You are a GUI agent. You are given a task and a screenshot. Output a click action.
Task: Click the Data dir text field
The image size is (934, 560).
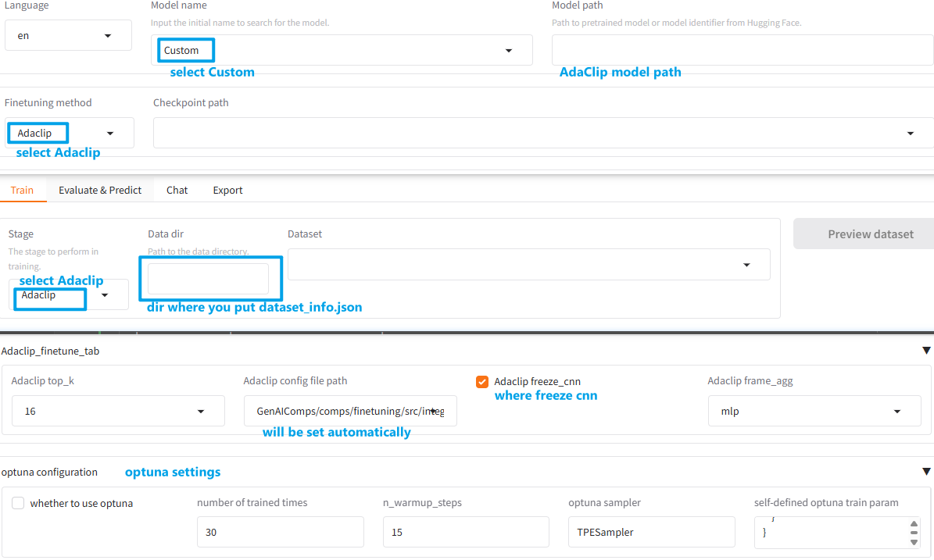tap(208, 279)
